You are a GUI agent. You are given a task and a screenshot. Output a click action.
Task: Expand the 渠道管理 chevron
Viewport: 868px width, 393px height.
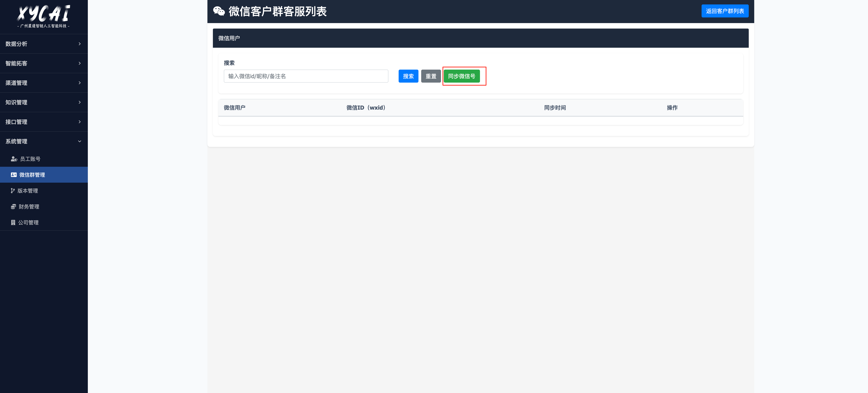(x=79, y=83)
